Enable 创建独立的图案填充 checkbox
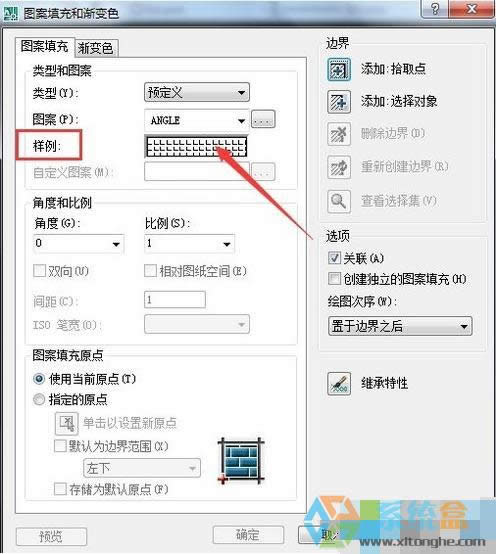This screenshot has height=554, width=496. 334,278
